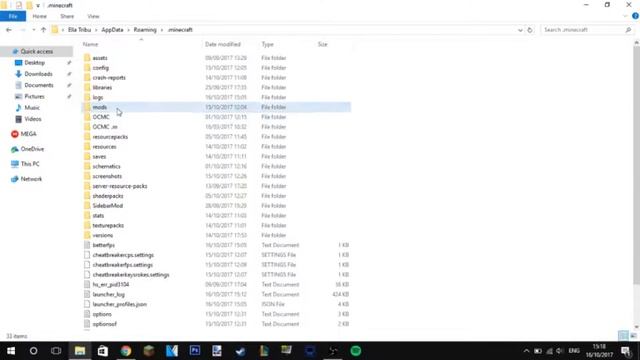
Task: Select the config folder
Action: (100, 68)
